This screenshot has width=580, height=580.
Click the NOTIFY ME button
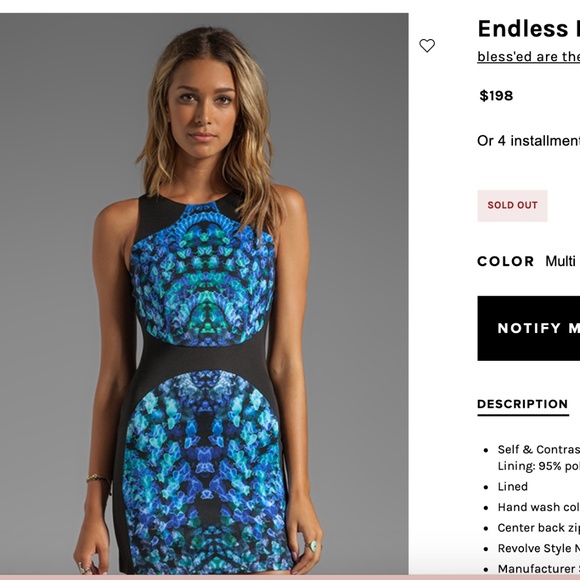(529, 328)
